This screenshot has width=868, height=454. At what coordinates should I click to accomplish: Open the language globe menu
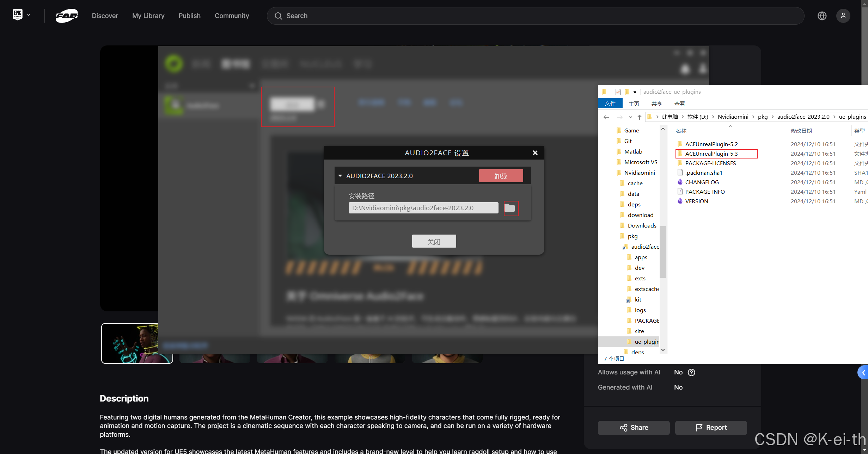(822, 16)
